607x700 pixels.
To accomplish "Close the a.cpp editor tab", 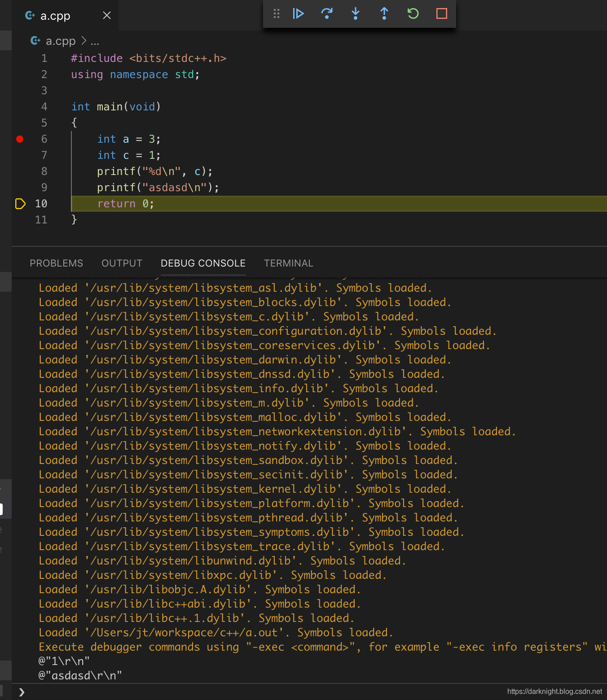I will pyautogui.click(x=107, y=15).
